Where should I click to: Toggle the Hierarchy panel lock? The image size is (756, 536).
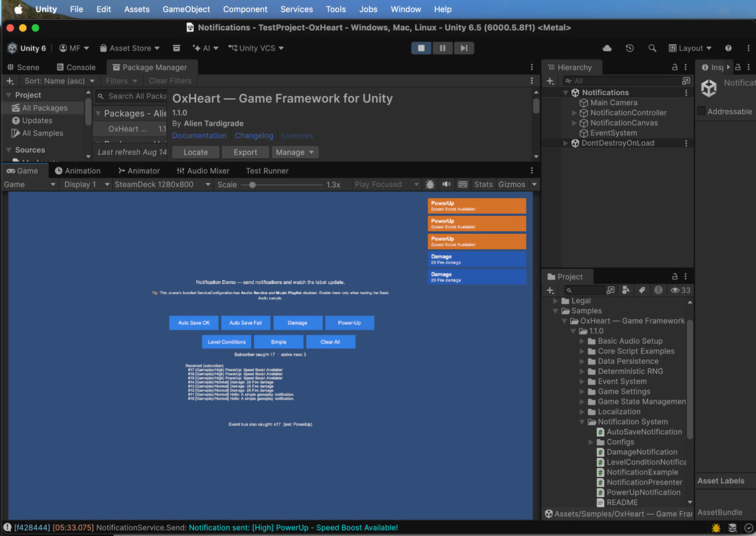coord(674,67)
